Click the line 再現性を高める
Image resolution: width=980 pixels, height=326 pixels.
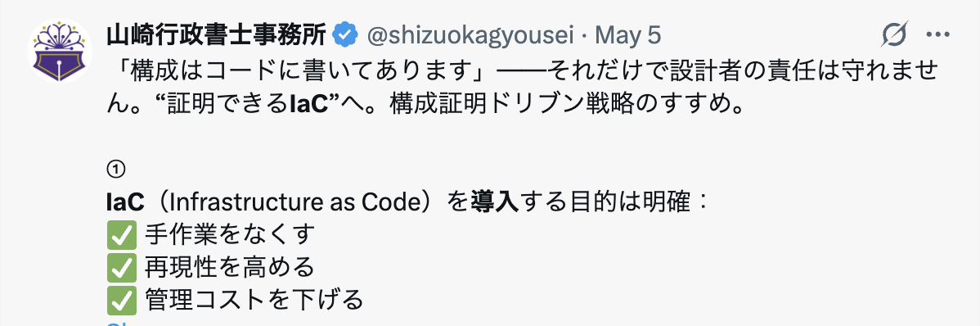(230, 268)
